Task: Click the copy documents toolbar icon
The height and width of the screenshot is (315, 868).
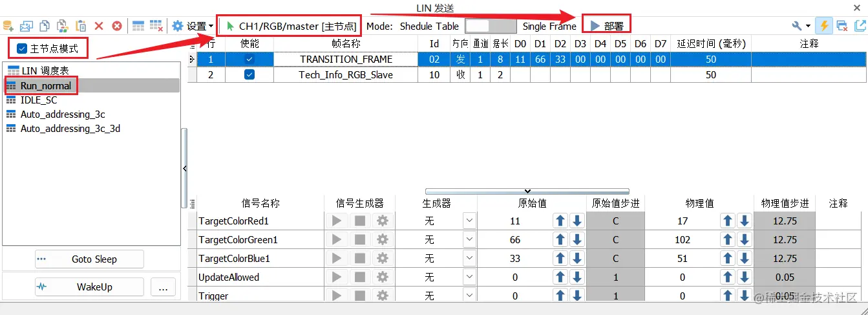Action: (45, 26)
